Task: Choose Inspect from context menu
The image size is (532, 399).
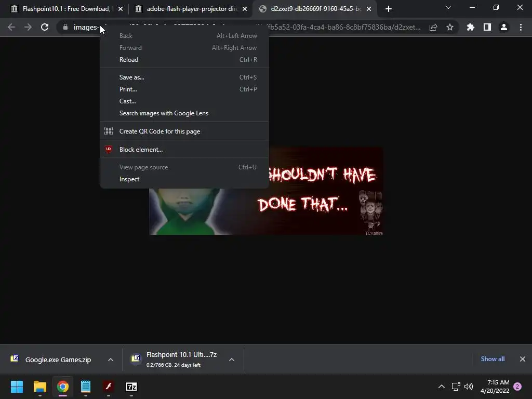Action: [184, 179]
